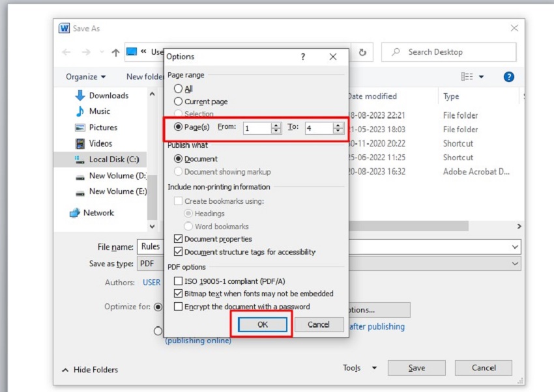Image resolution: width=554 pixels, height=392 pixels.
Task: Open Local Disk (C:) in navigation pane
Action: pos(113,160)
